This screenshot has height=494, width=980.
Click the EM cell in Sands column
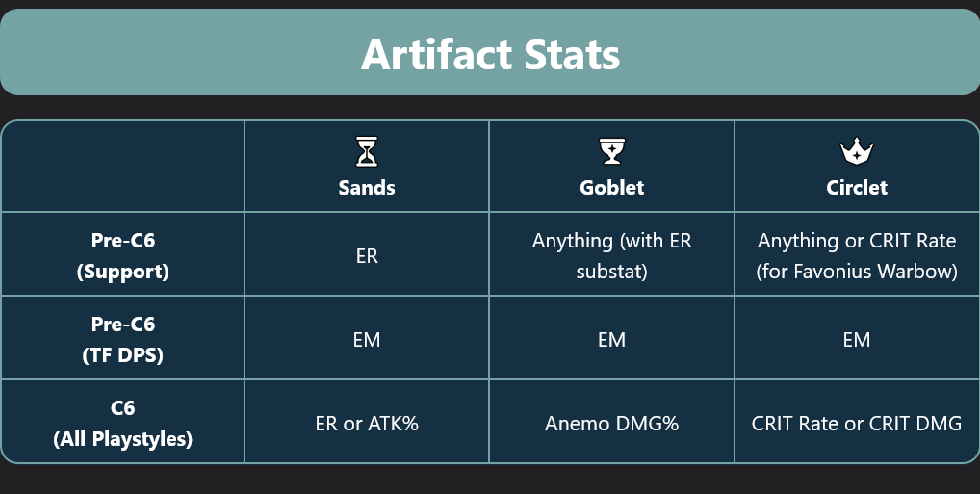pyautogui.click(x=367, y=339)
